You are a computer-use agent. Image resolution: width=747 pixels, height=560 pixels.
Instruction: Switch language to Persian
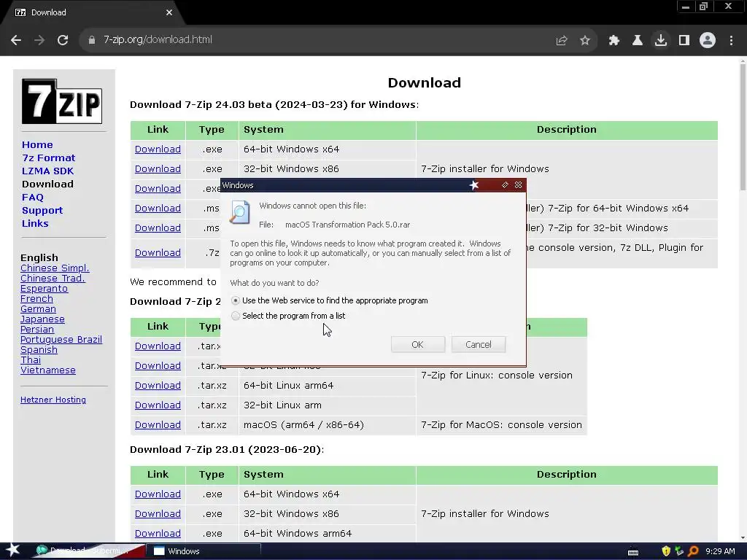37,329
